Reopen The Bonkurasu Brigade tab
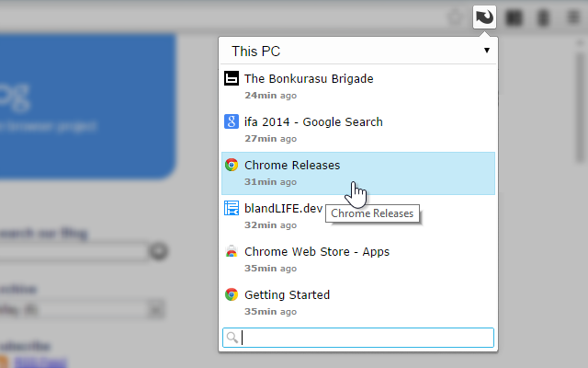The image size is (588, 368). tap(358, 86)
